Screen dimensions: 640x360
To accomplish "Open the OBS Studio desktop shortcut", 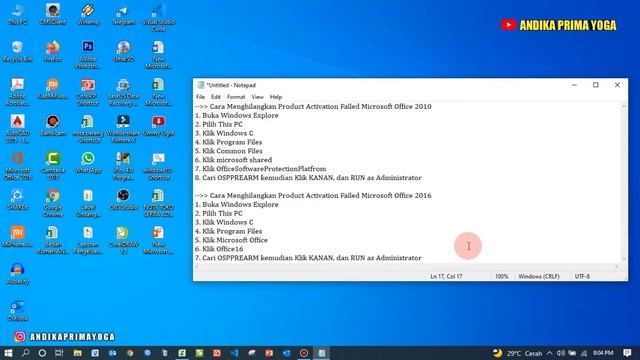I will coord(123,200).
